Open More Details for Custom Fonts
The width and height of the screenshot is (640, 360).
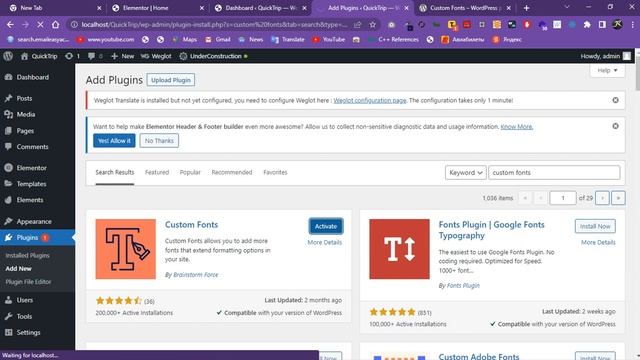click(x=324, y=242)
